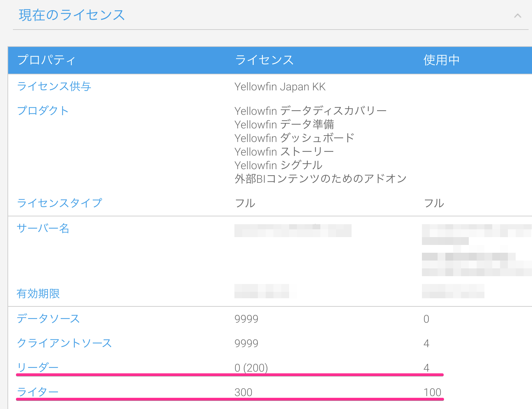Select the 有効期限 property label
This screenshot has width=532, height=409.
38,293
